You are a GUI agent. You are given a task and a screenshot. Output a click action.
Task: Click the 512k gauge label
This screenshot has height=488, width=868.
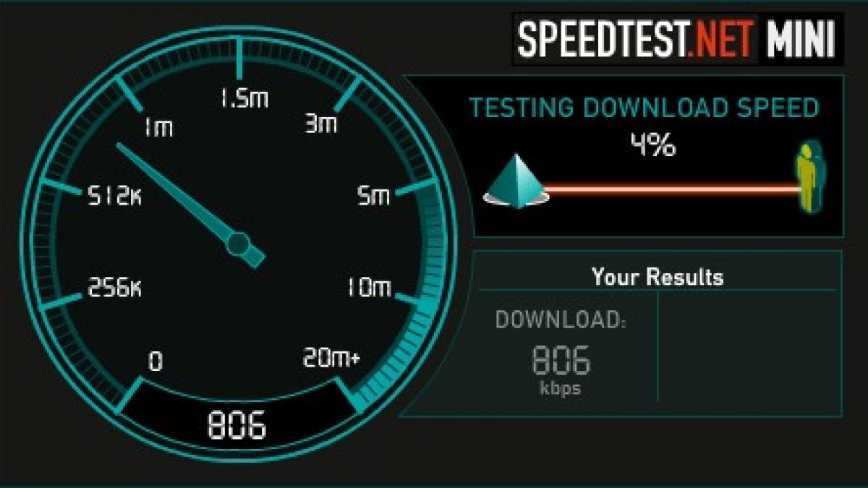point(114,196)
